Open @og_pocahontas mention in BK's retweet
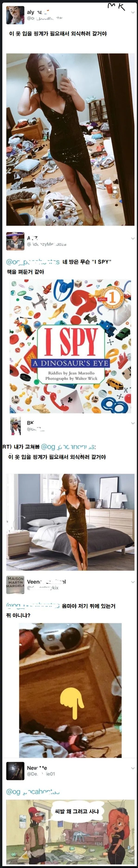Image resolution: width=138 pixels, height=868 pixels. (x=68, y=447)
